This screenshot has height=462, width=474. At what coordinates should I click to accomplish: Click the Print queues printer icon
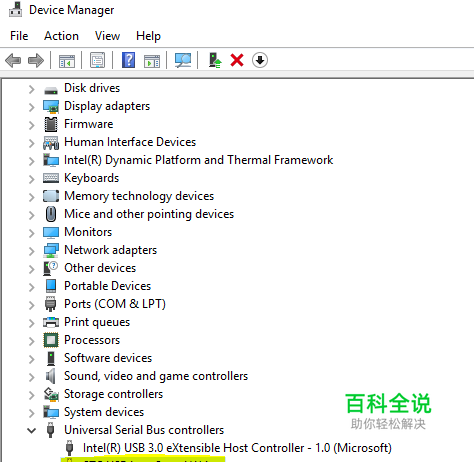coord(51,322)
